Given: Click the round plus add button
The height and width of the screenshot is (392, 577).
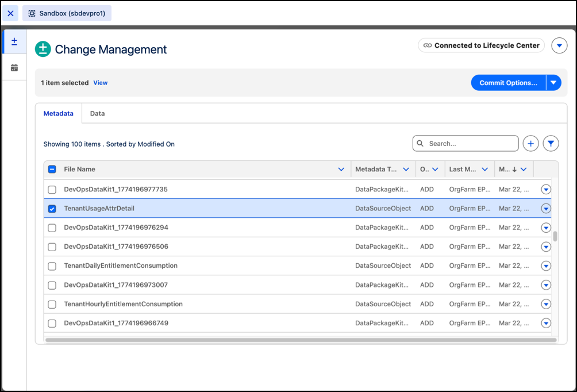Looking at the screenshot, I should 530,144.
